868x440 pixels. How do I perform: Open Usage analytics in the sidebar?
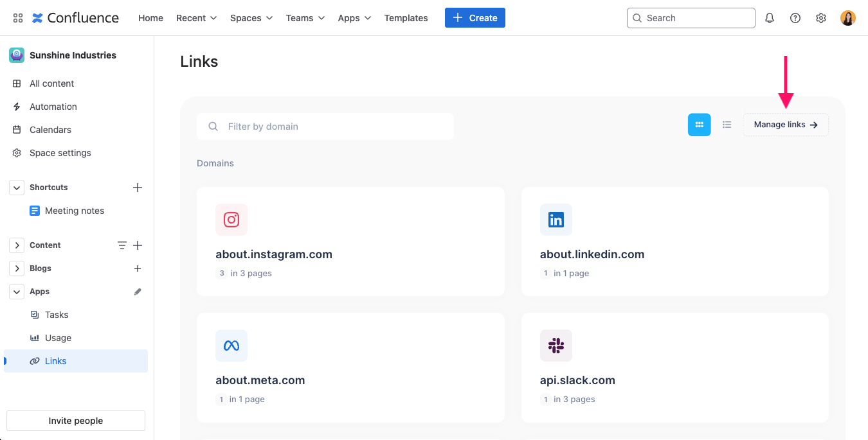tap(57, 337)
